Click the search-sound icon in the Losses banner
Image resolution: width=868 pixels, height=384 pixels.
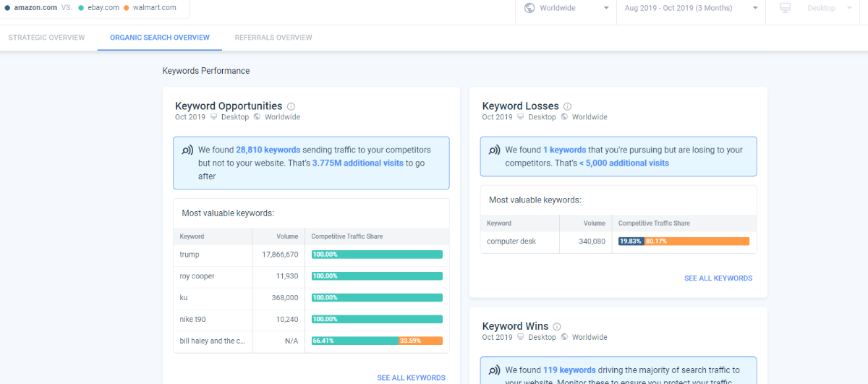495,150
